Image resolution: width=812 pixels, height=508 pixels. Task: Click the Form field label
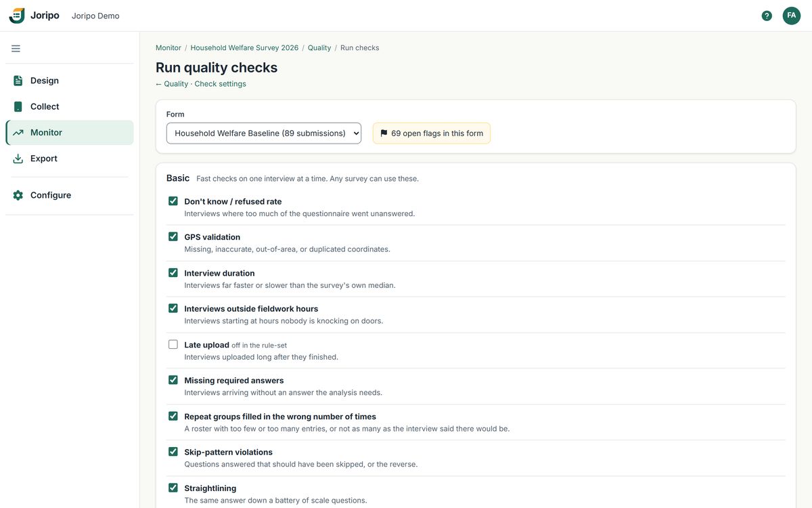point(175,114)
